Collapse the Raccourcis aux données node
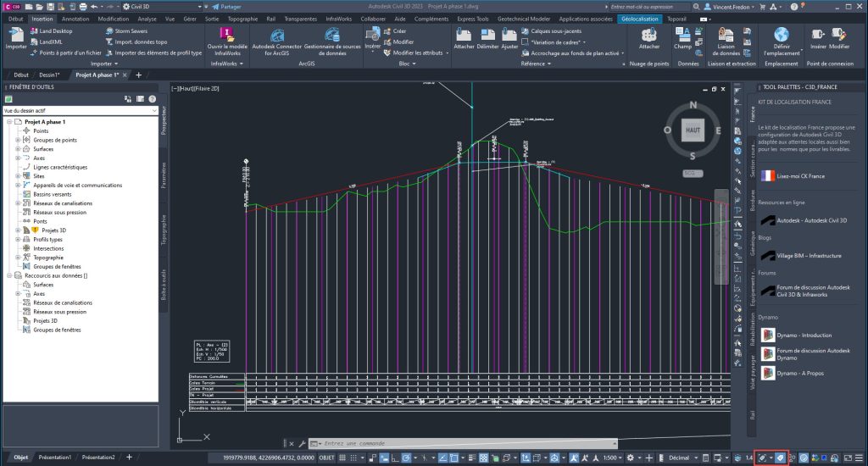 (8, 275)
